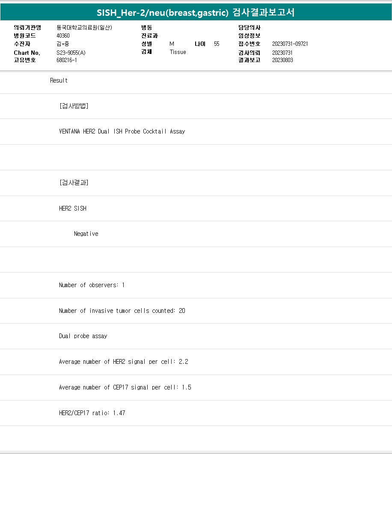Select the referring institution name 동국대학교의료원(일산)
The image size is (392, 532).
coord(84,27)
